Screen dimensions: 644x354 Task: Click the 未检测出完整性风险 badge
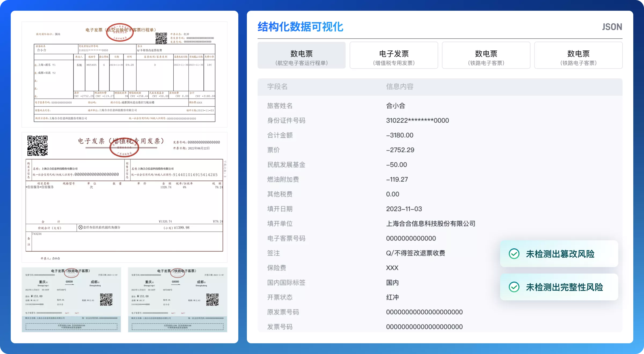(559, 287)
